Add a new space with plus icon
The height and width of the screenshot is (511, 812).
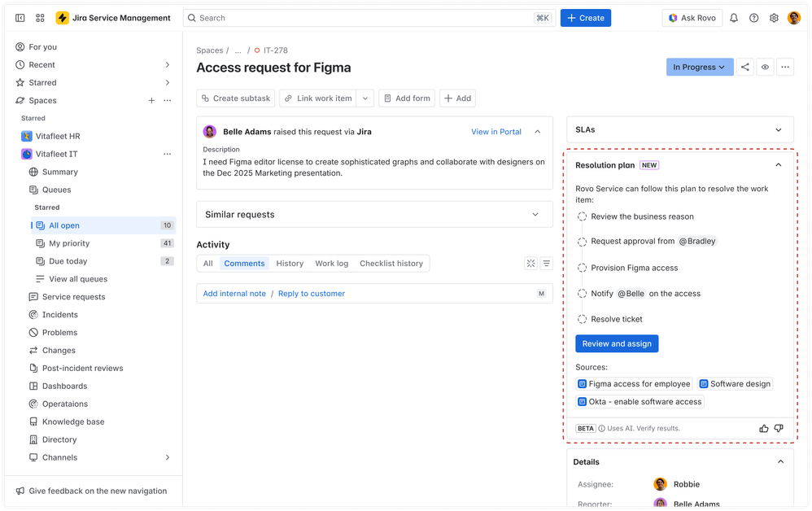[151, 100]
